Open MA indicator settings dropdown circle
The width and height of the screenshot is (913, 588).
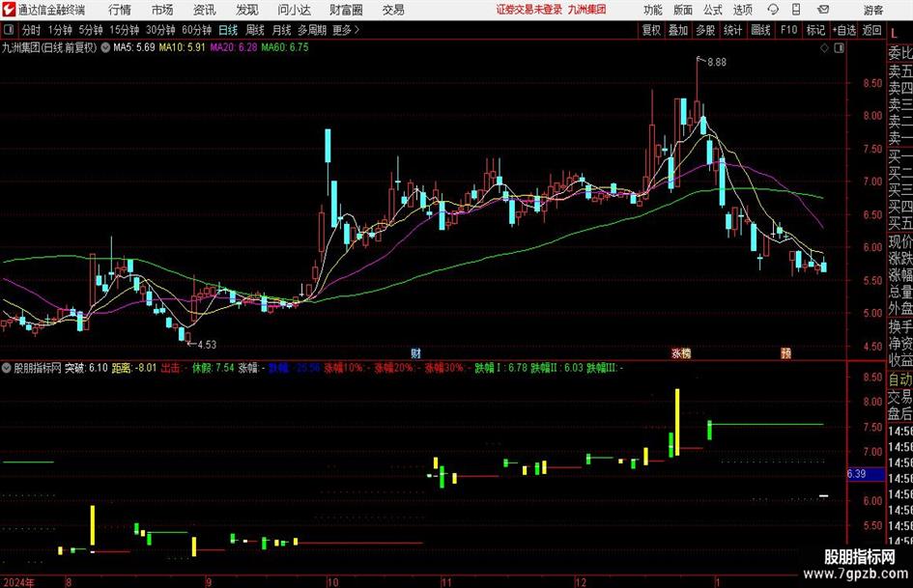(105, 47)
